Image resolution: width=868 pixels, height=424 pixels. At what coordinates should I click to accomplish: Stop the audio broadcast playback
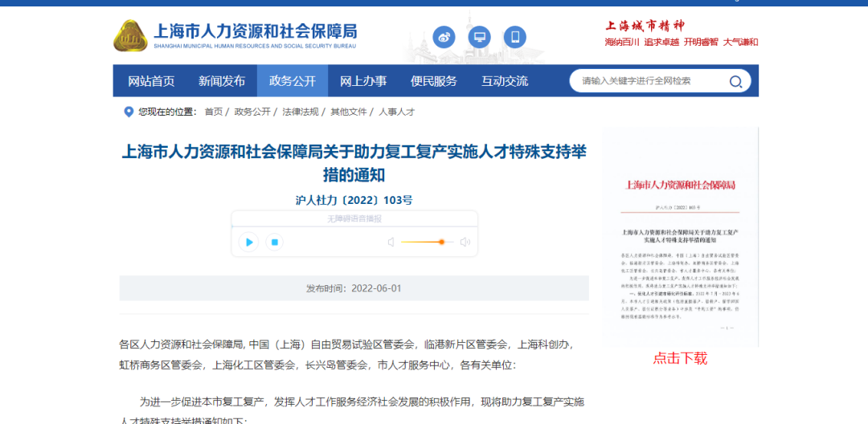point(275,242)
